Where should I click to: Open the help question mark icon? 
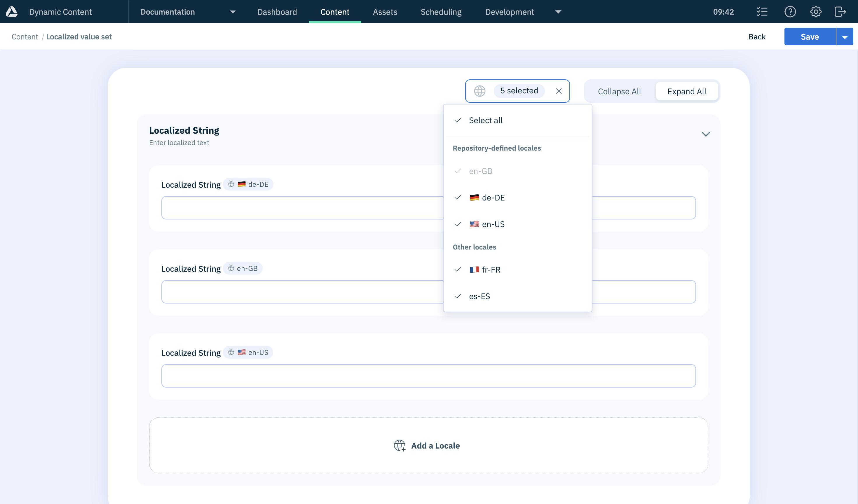point(790,12)
